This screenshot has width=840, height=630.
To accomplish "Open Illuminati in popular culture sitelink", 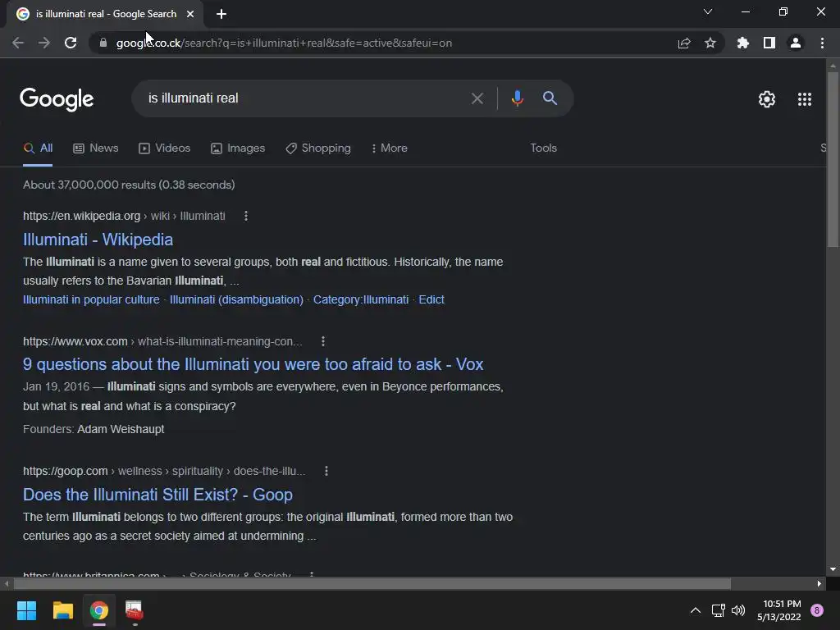I will pyautogui.click(x=91, y=299).
